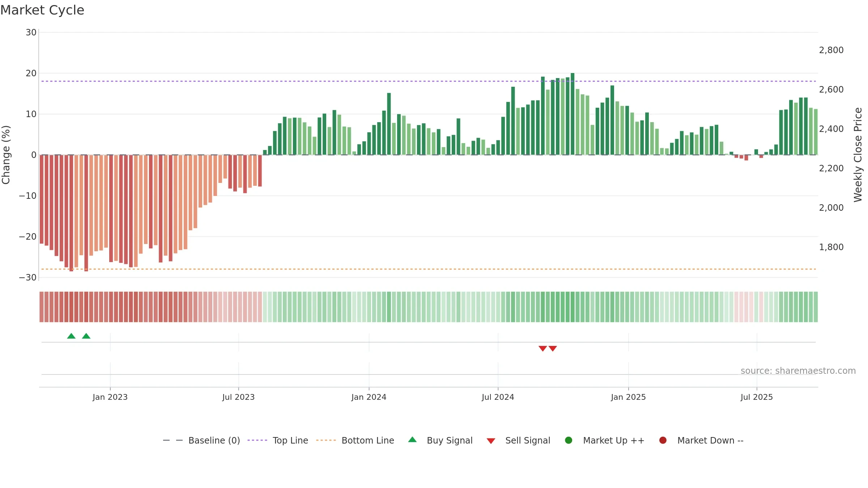Screen dimensions: 868x488
Task: Click the 1,800 price axis label
Action: (x=831, y=247)
